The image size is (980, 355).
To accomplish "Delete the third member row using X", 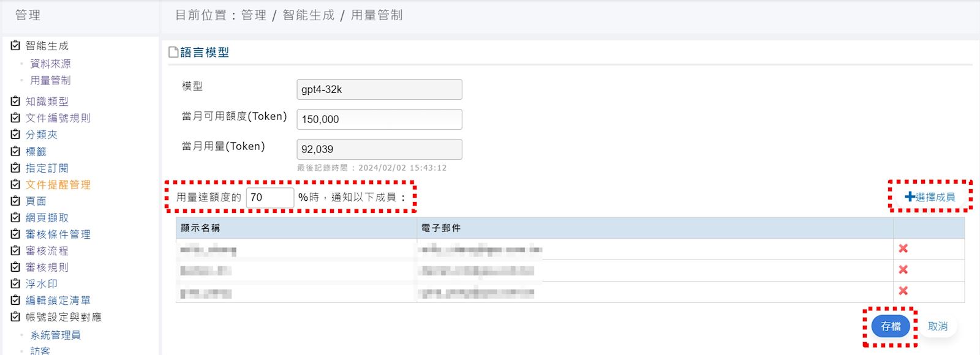I will [903, 291].
